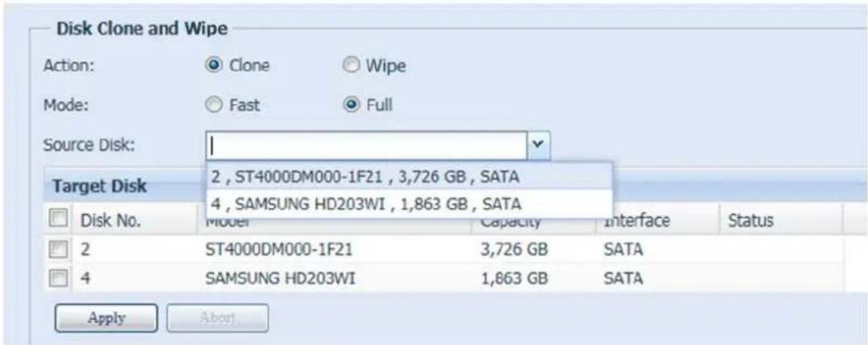Toggle select-all checkbox in Target Disk header
Viewport: 868px width, 345px height.
click(60, 219)
